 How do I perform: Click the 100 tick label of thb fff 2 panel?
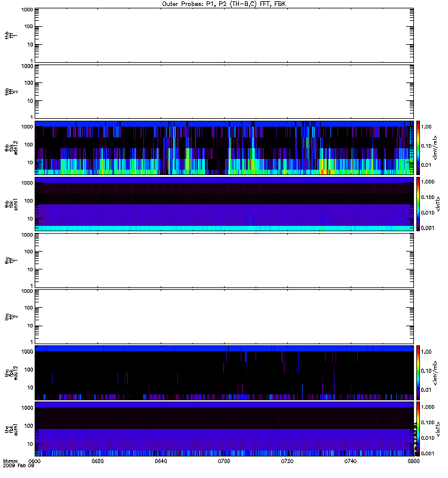point(29,83)
